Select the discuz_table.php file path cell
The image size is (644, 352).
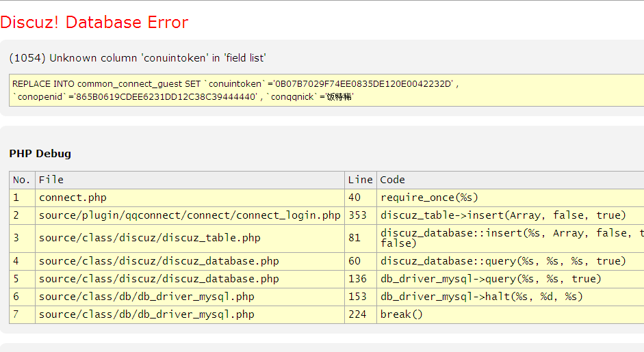[150, 238]
